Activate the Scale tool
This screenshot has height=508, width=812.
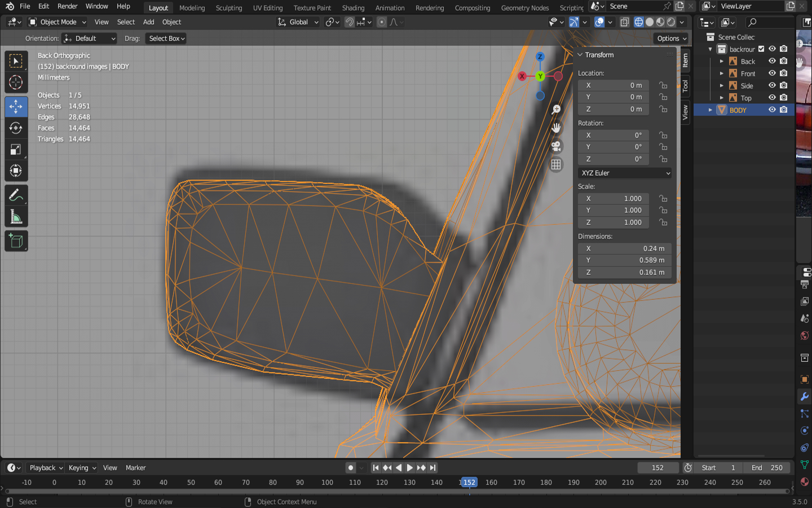16,150
